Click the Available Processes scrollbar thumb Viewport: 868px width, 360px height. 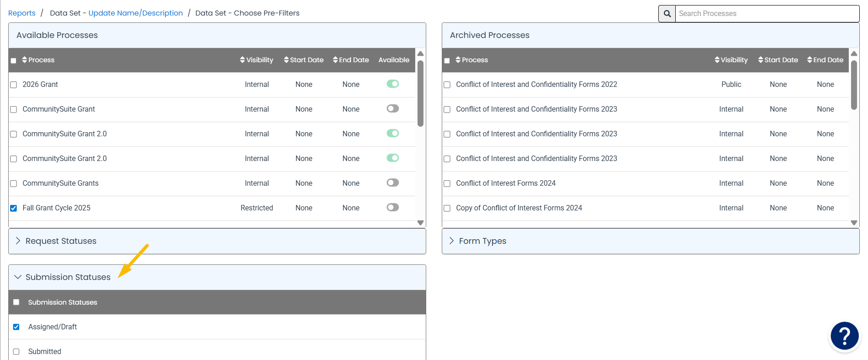[420, 93]
